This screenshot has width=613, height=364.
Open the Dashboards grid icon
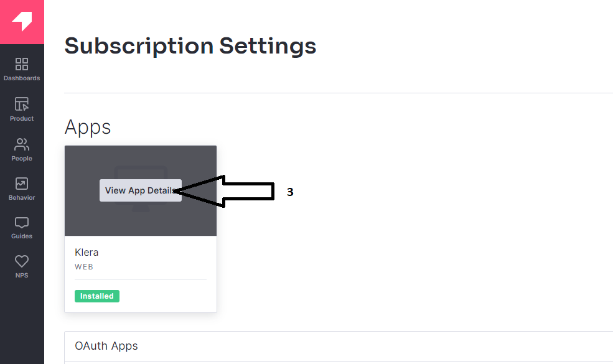point(22,64)
